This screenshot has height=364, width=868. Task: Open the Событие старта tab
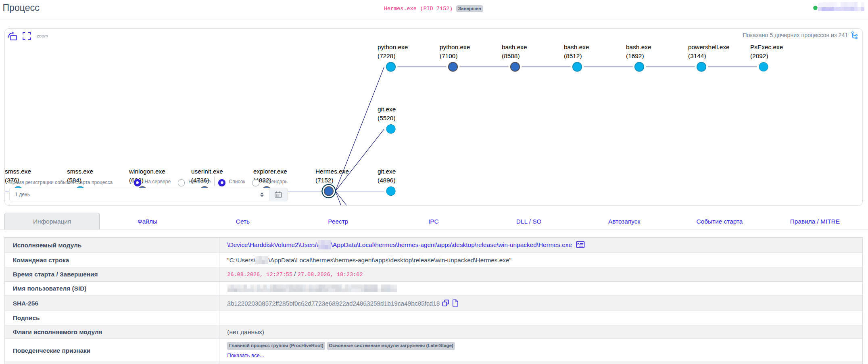click(x=720, y=222)
